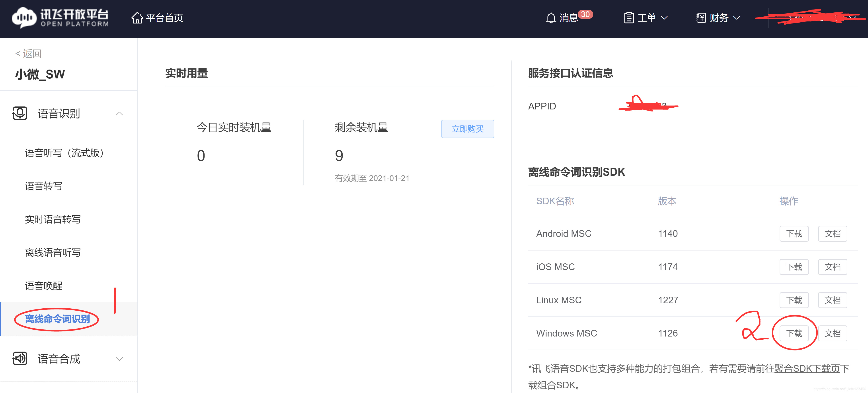Click the 立即购买 button
868x393 pixels.
pos(467,129)
